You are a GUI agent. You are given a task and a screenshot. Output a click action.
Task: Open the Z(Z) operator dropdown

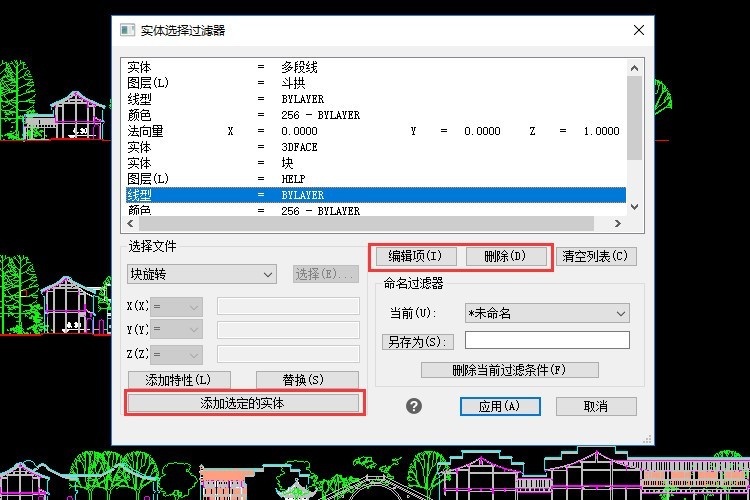pos(176,355)
